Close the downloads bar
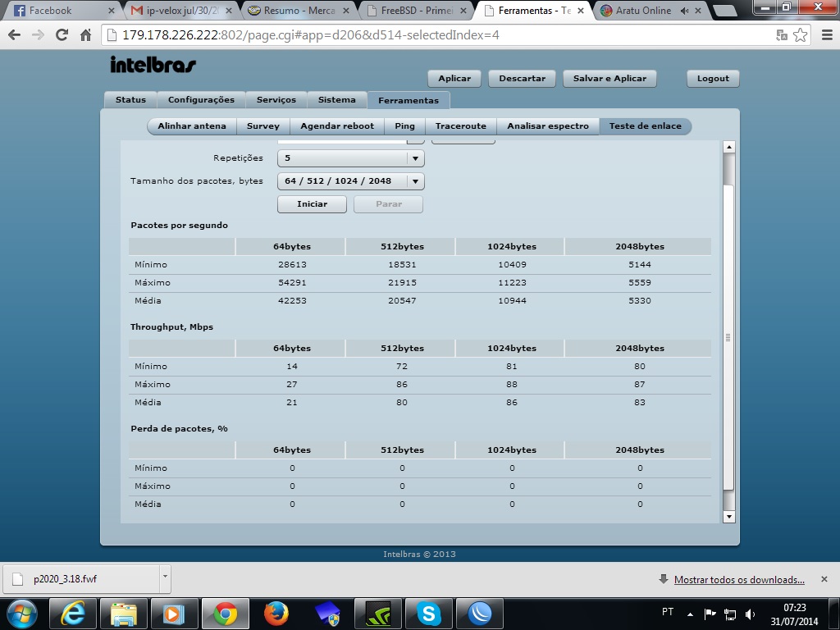Viewport: 840px width, 630px height. (x=824, y=579)
